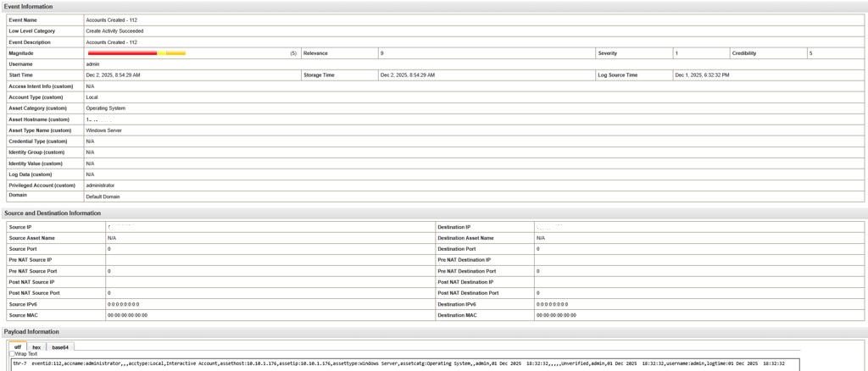Screen dimensions: 868x371
Task: Click the Username value admin
Action: coord(93,64)
